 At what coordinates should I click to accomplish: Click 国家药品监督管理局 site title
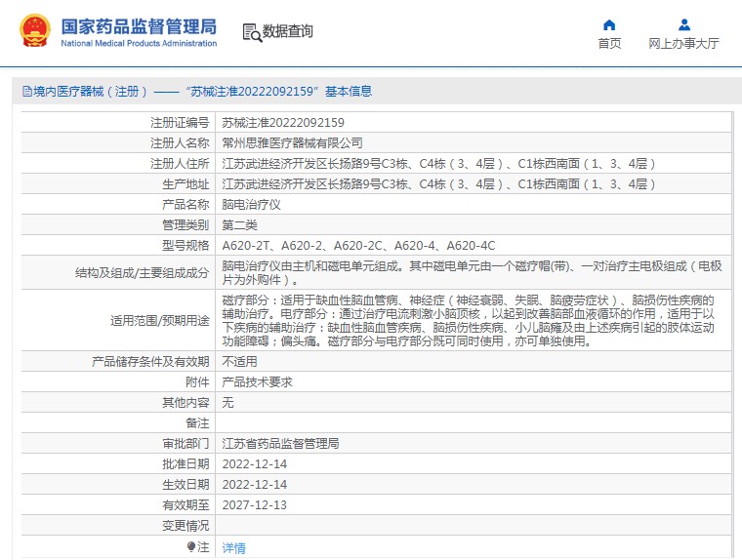point(139,26)
